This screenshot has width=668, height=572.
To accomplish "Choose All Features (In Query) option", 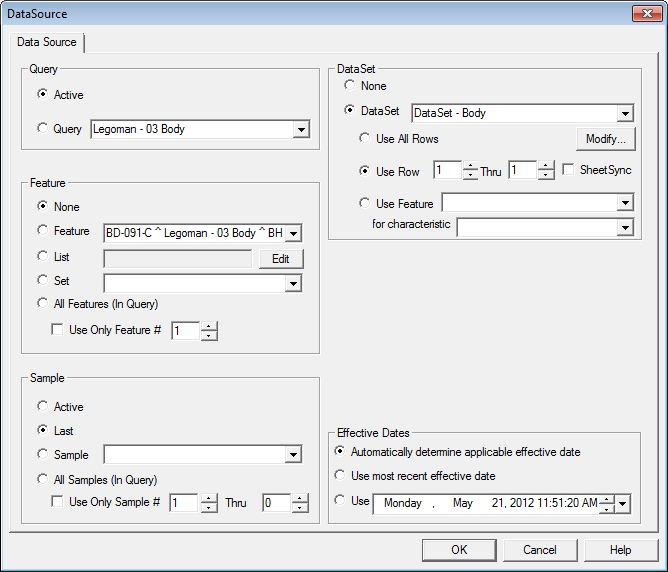I will coord(42,304).
